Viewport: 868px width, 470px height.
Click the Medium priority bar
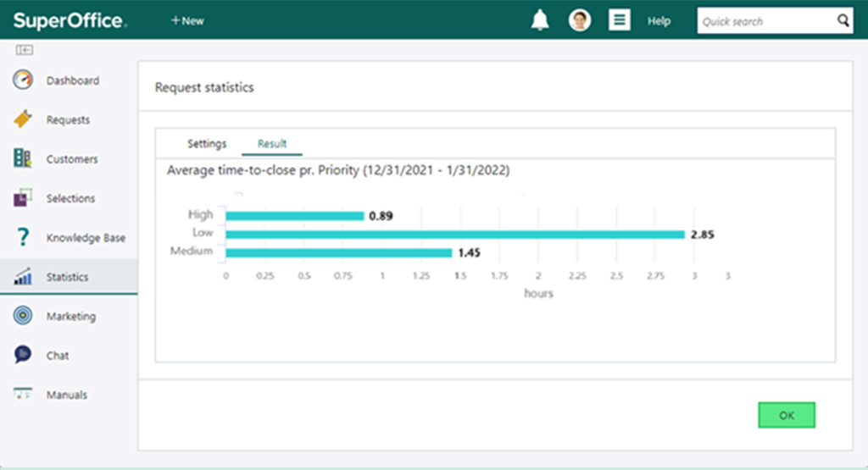[339, 252]
